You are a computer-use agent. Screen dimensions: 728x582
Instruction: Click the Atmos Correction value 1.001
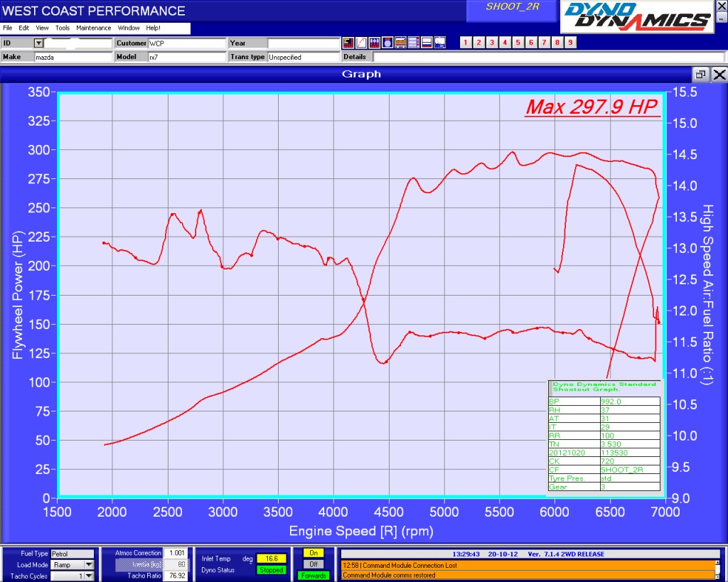point(176,554)
